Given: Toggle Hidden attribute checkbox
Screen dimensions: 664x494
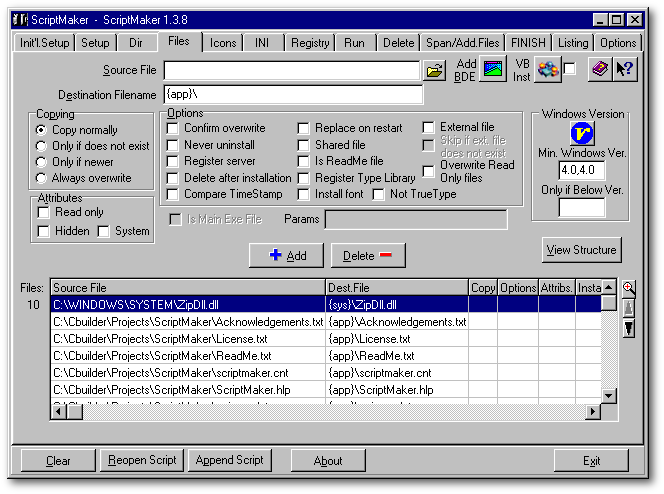Looking at the screenshot, I should point(44,231).
